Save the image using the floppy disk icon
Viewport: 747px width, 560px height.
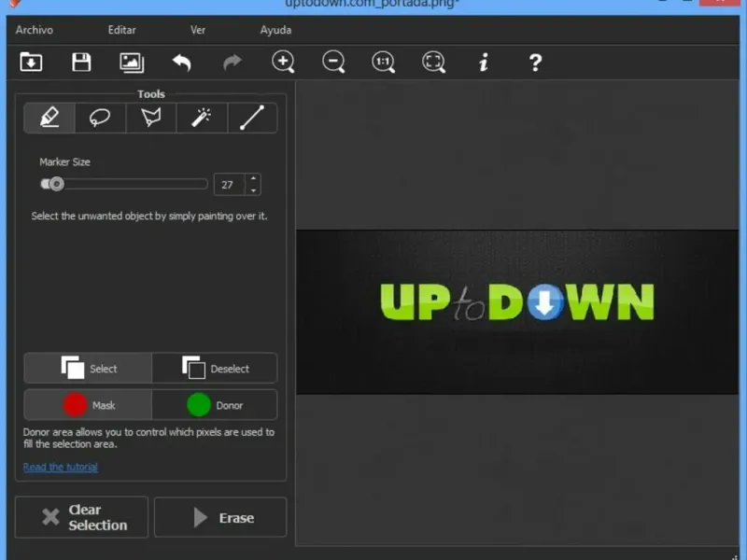tap(81, 62)
